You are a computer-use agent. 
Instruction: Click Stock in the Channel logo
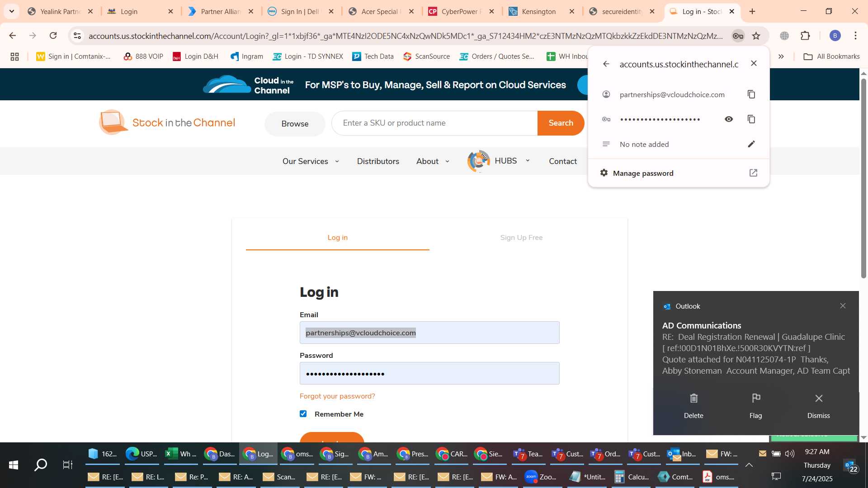[167, 122]
